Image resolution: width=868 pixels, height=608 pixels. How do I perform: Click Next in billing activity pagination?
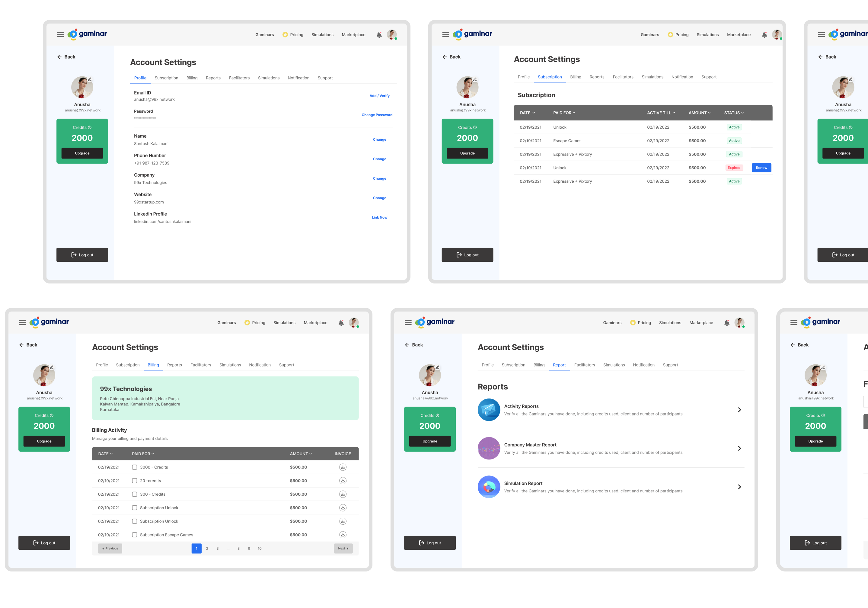343,548
